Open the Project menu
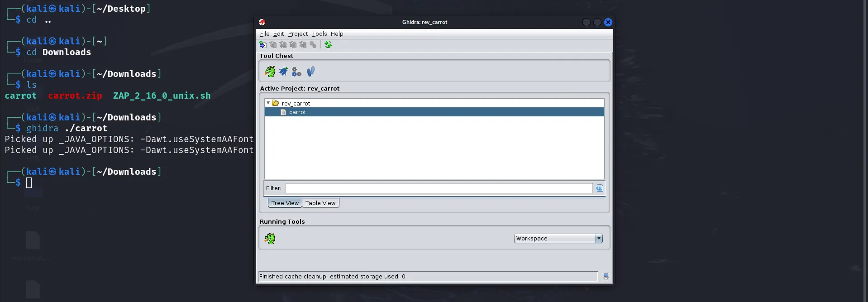 point(298,34)
